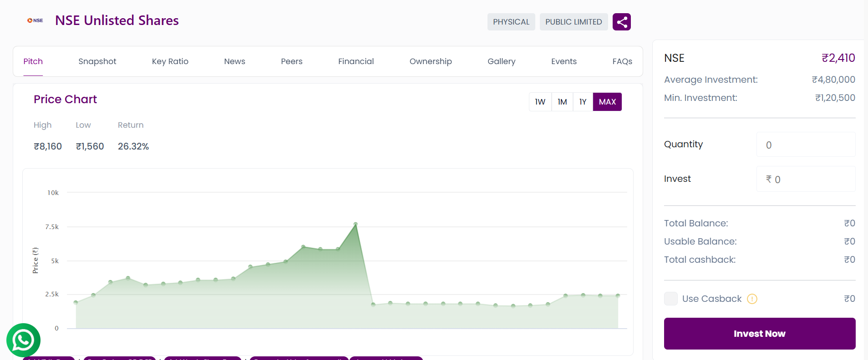Switch chart range to 1M
The image size is (868, 360).
click(562, 102)
